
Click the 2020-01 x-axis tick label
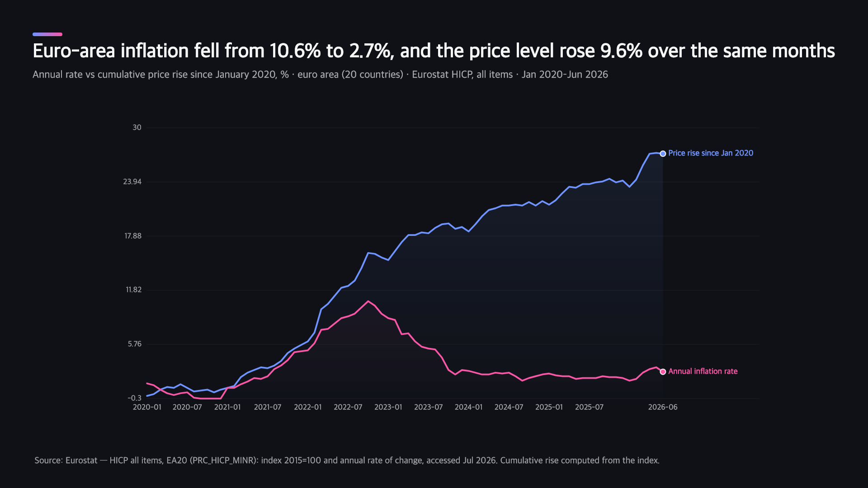tap(147, 407)
